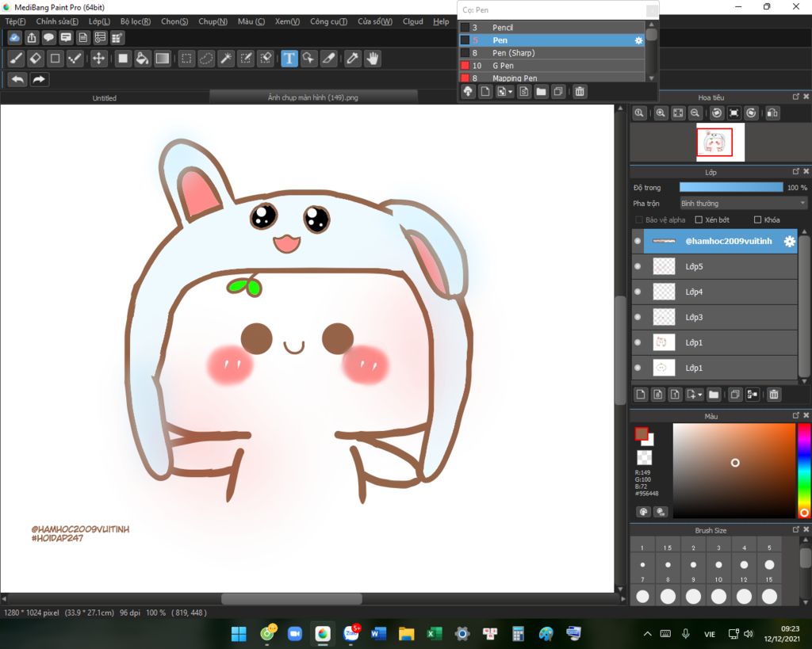Toggle visibility of the upper Lớp1 layer
Screen dimensions: 812x649
coord(638,342)
